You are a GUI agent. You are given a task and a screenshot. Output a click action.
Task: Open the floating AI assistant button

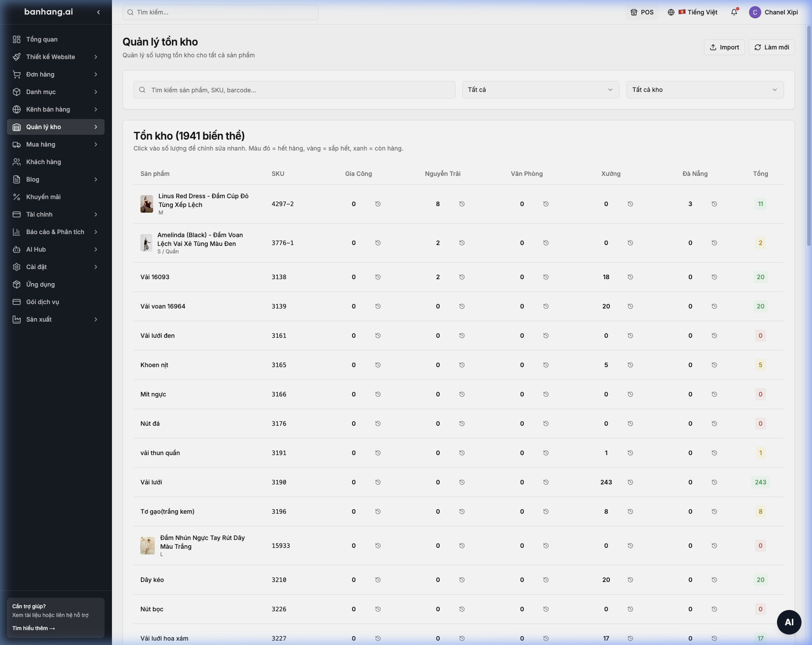point(789,622)
